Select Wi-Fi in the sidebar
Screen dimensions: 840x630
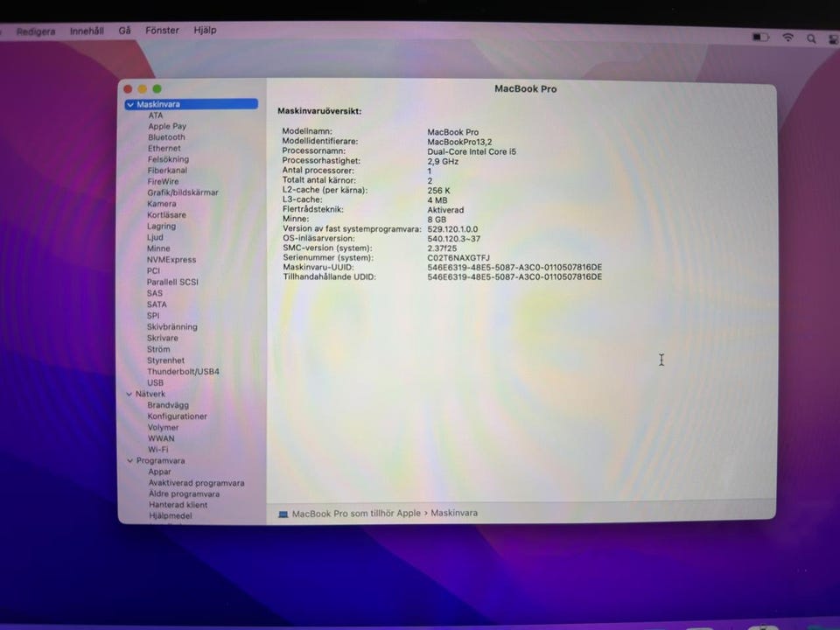pyautogui.click(x=158, y=450)
